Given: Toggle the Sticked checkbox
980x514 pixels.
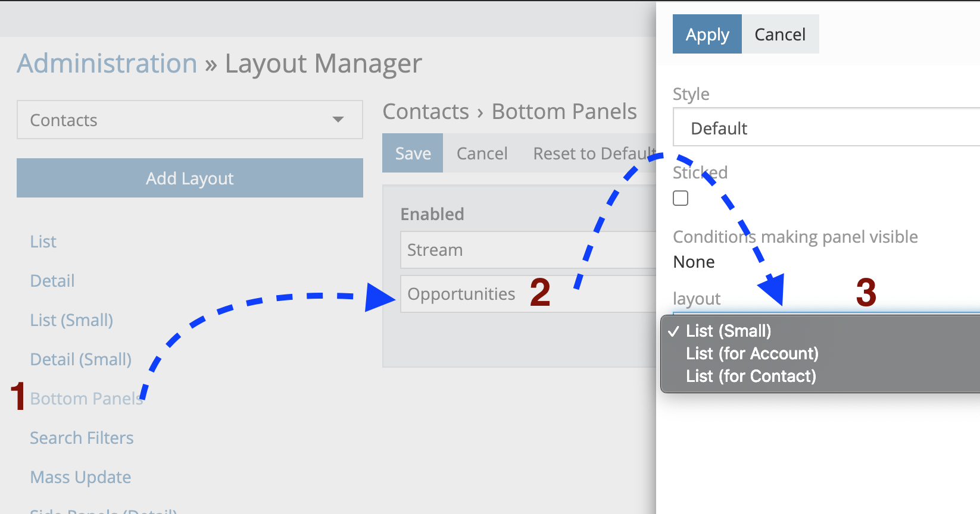Looking at the screenshot, I should pos(681,198).
